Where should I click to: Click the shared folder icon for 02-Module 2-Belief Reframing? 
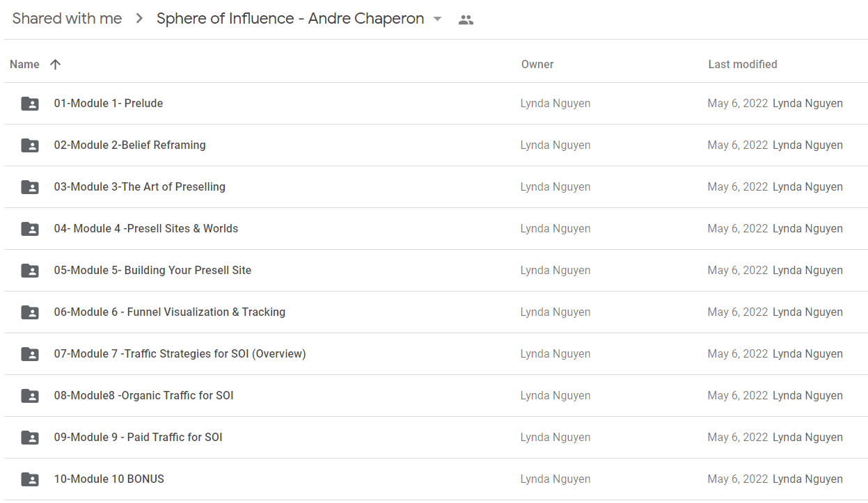30,145
